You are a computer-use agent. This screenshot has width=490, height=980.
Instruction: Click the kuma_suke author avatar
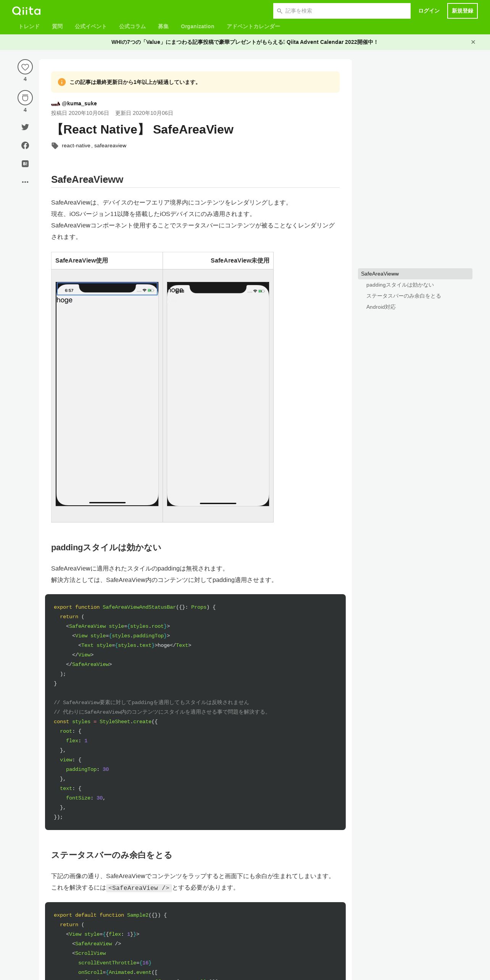point(56,104)
